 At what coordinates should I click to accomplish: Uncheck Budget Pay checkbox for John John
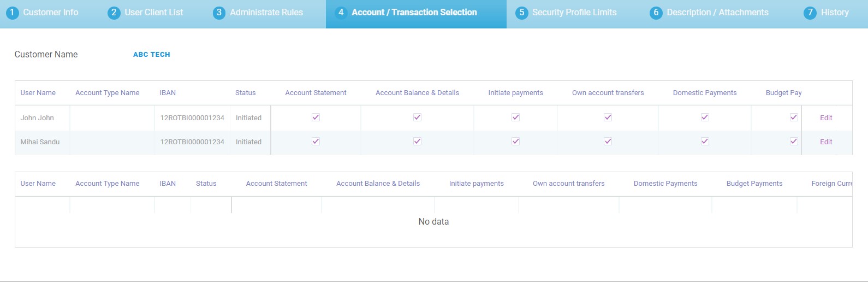pos(794,117)
